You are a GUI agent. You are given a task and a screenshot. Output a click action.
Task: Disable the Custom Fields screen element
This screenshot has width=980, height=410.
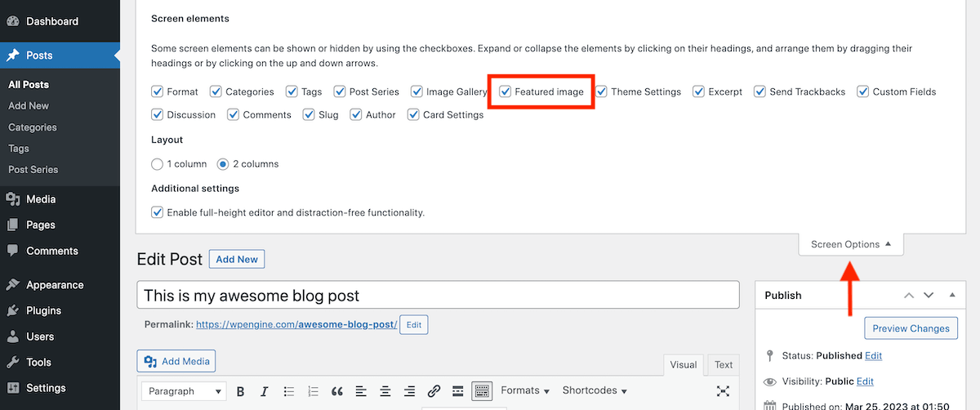tap(862, 92)
